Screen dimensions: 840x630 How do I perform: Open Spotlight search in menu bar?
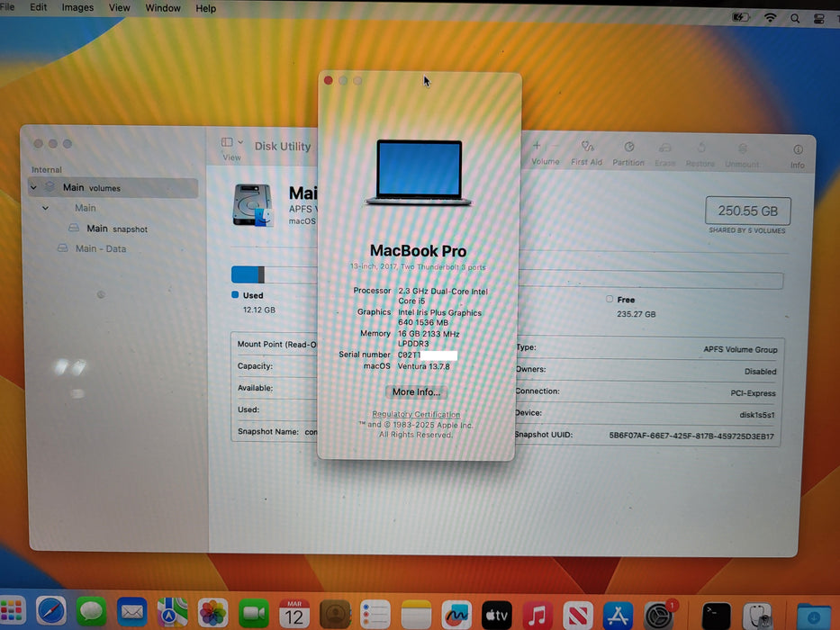[x=795, y=18]
